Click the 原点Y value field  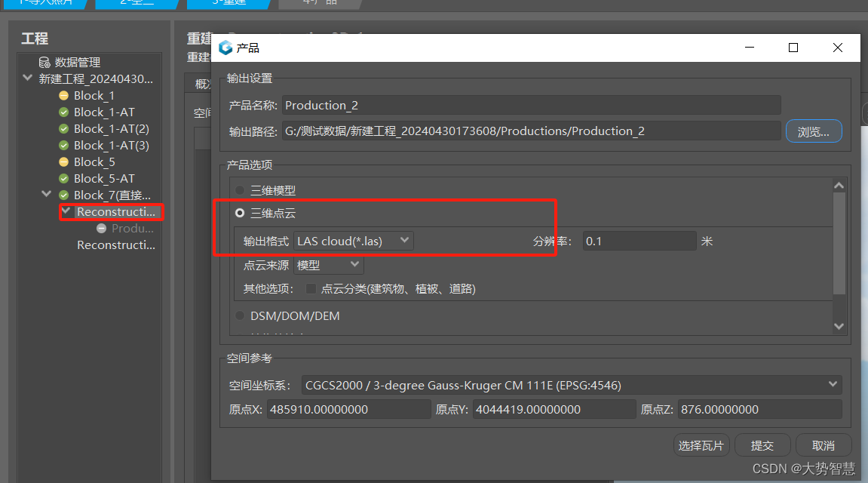554,409
